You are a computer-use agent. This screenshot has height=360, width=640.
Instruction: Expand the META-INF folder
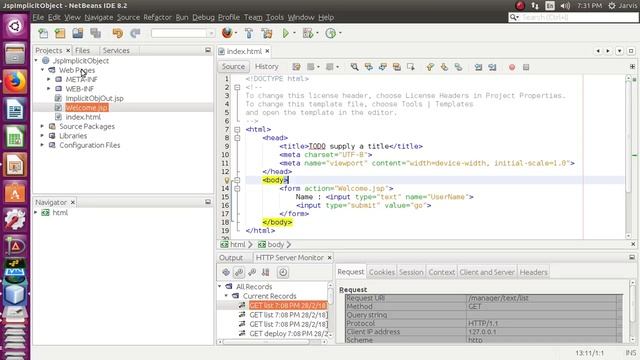click(49, 79)
